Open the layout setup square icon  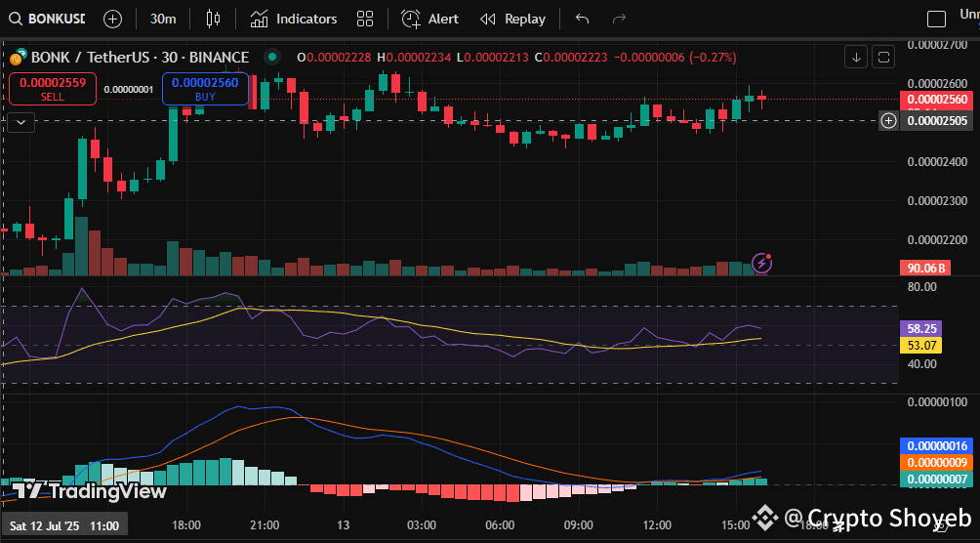[x=936, y=19]
